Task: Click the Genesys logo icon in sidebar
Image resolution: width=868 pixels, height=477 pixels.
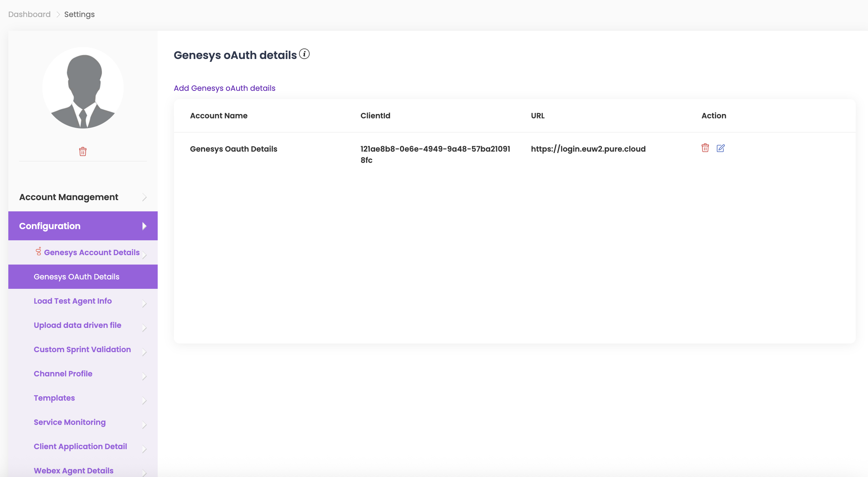Action: [x=38, y=252]
